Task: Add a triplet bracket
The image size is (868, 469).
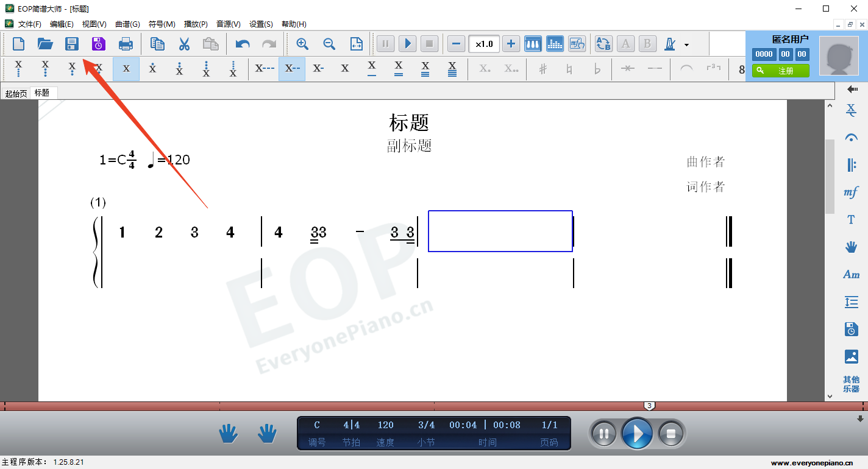Action: coord(713,69)
